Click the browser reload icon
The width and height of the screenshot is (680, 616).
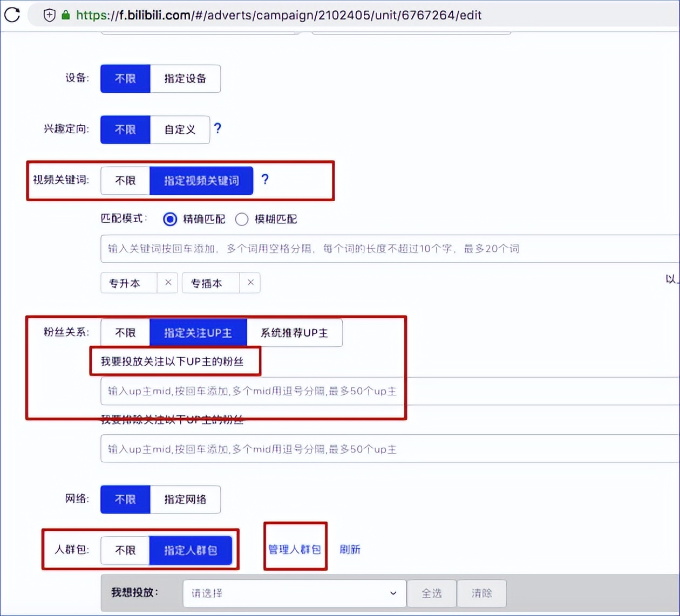[x=11, y=15]
